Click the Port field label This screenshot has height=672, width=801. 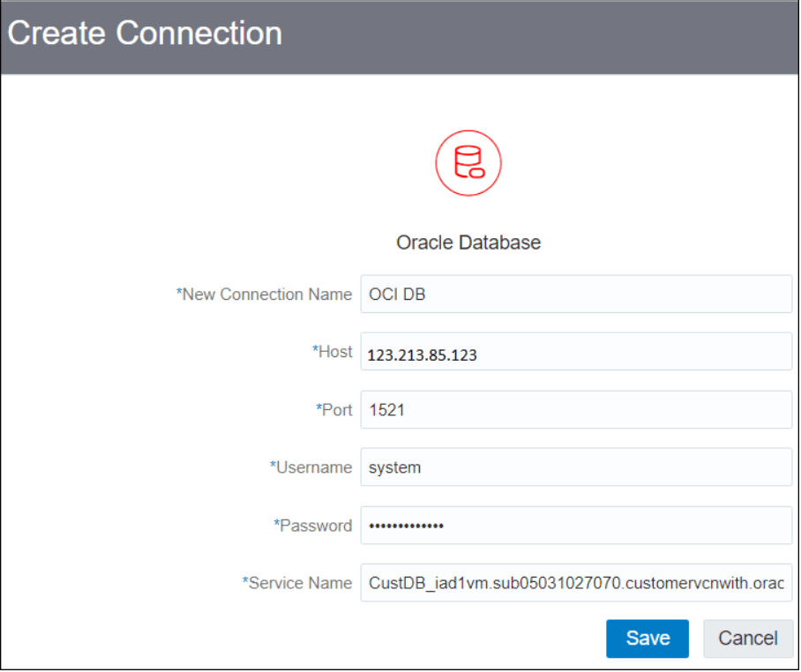pyautogui.click(x=334, y=410)
